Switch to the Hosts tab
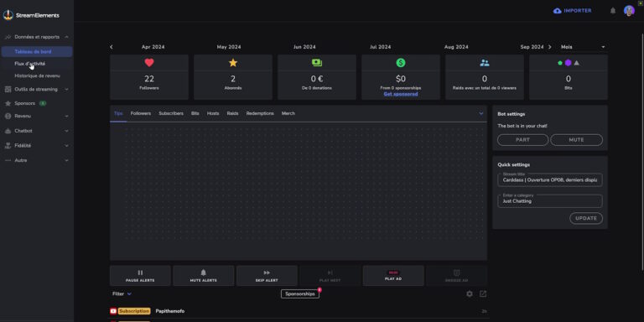 213,113
